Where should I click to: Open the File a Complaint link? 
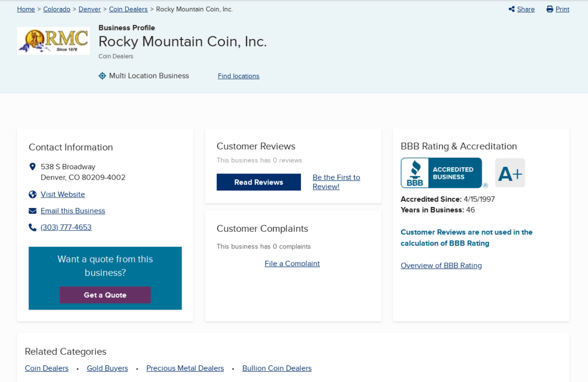coord(292,264)
